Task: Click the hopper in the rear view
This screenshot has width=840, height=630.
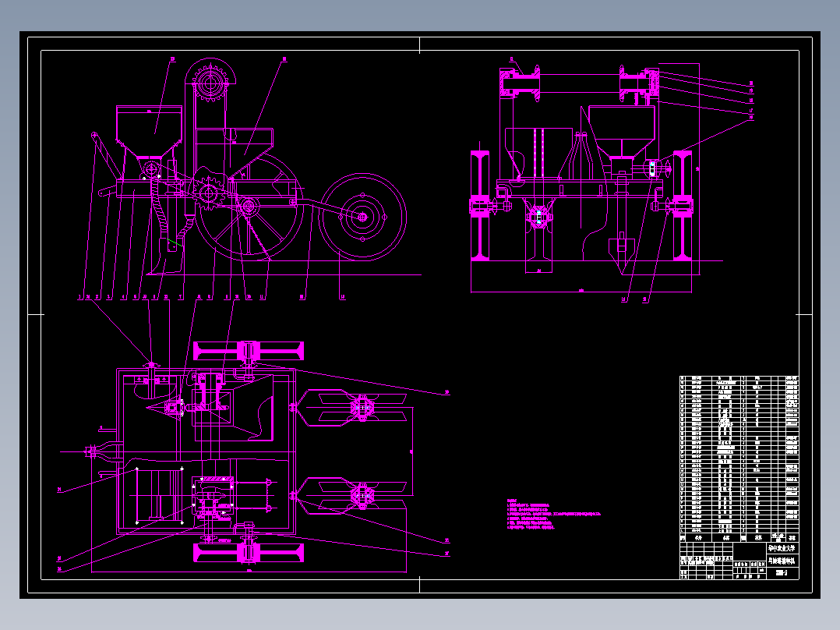Action: tap(622, 132)
